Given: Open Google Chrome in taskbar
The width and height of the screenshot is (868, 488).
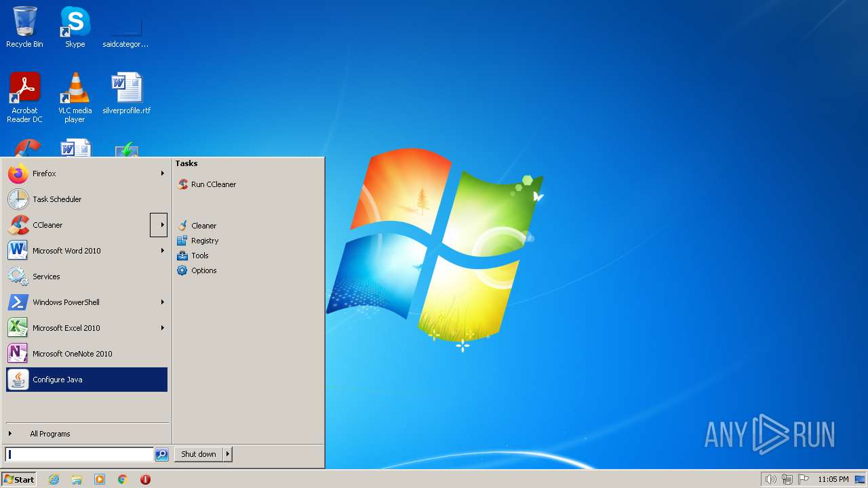Looking at the screenshot, I should (x=123, y=479).
